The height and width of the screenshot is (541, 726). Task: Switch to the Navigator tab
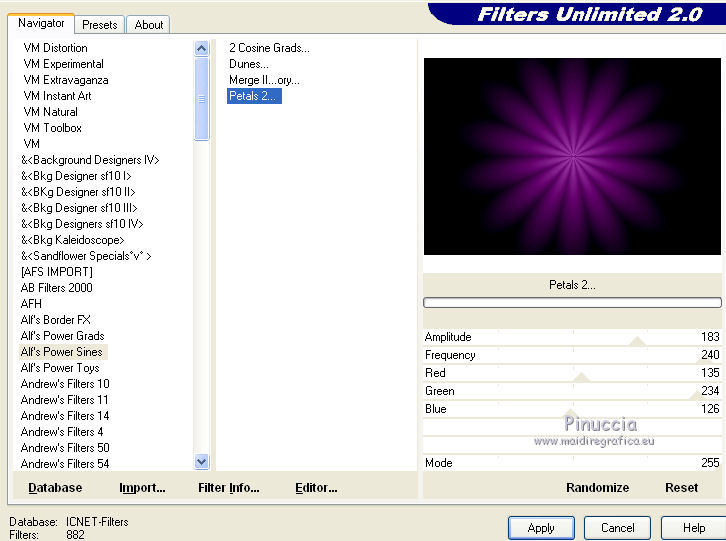tap(41, 23)
